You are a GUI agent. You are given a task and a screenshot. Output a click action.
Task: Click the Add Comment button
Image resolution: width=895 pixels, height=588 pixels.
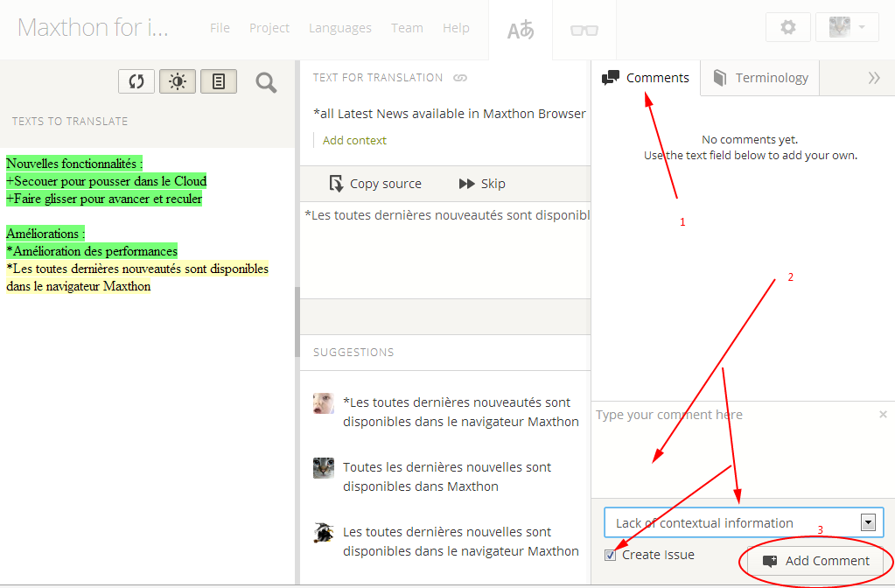click(x=816, y=561)
